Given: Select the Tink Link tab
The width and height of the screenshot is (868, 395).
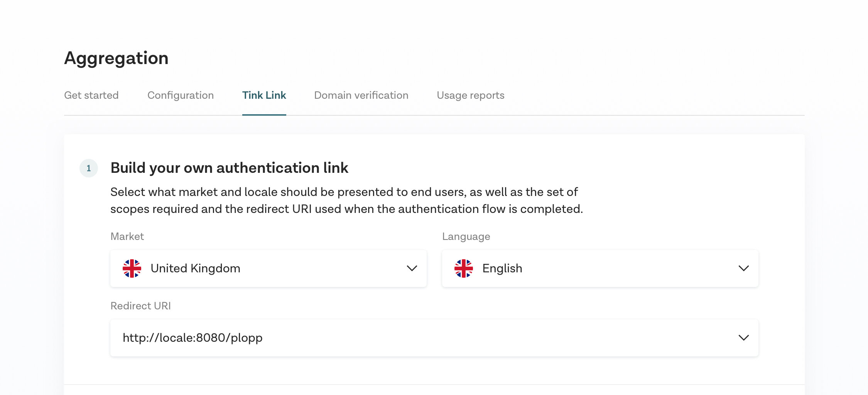Looking at the screenshot, I should pyautogui.click(x=264, y=95).
